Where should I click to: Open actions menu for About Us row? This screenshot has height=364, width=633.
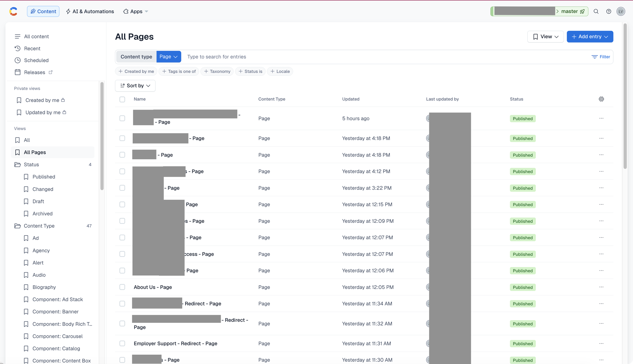click(x=601, y=287)
